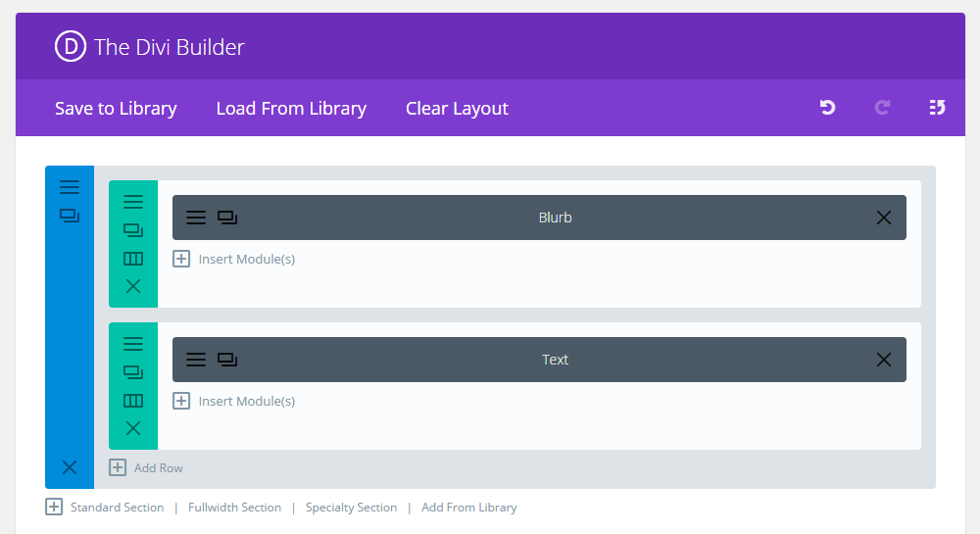
Task: Click Load From Library
Action: point(291,108)
